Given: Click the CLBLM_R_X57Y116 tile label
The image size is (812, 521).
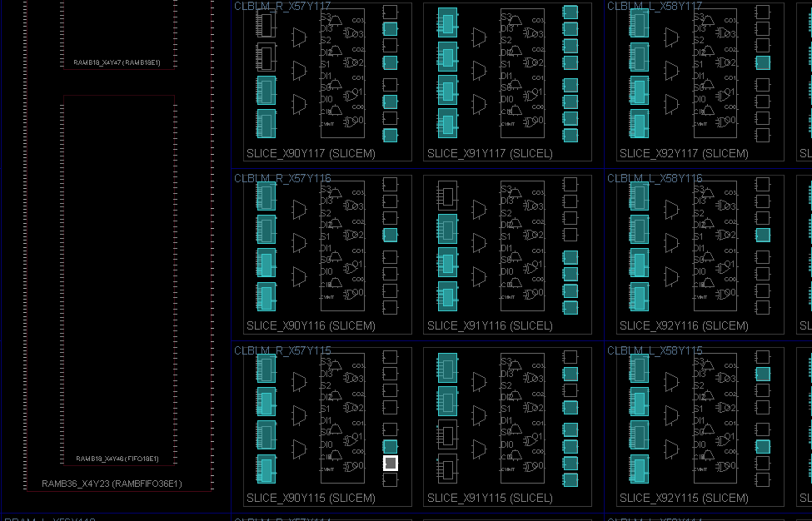Looking at the screenshot, I should pos(282,178).
